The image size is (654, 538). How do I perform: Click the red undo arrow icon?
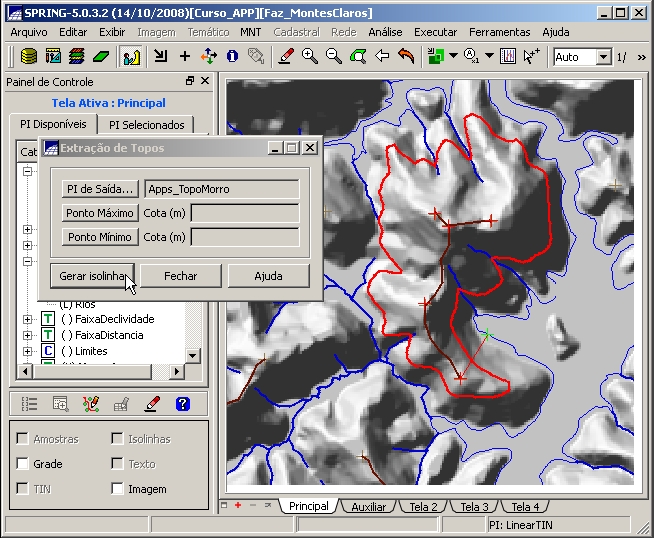point(406,57)
